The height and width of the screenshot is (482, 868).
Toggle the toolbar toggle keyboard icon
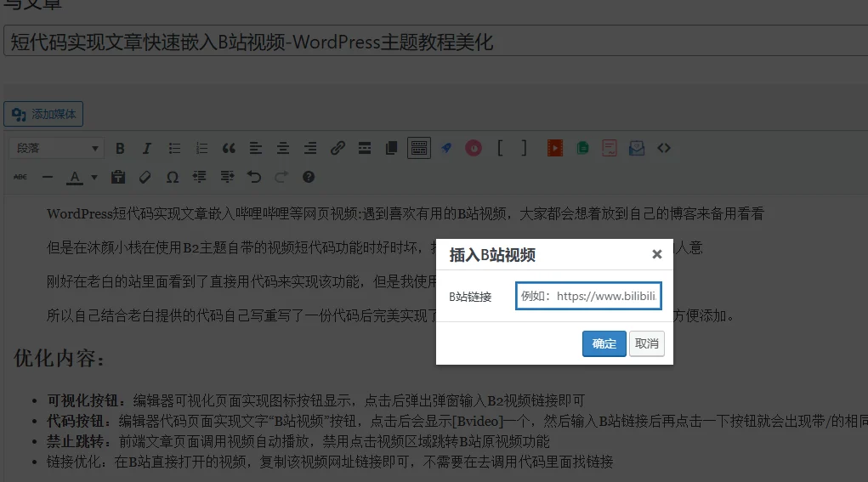click(418, 148)
